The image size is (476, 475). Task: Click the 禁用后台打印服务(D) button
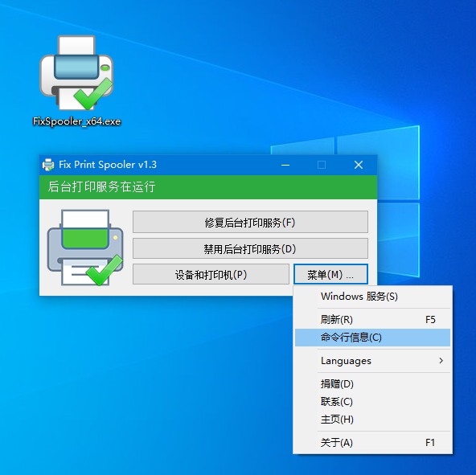coord(250,249)
